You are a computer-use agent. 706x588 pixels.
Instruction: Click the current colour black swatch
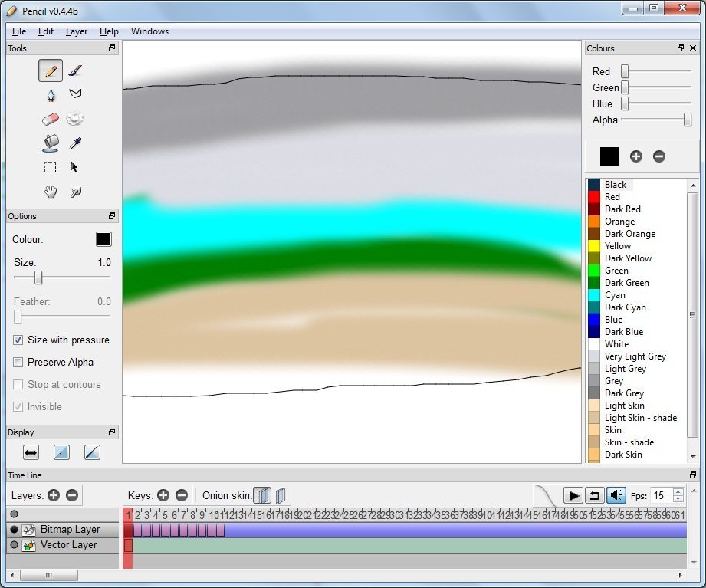609,156
